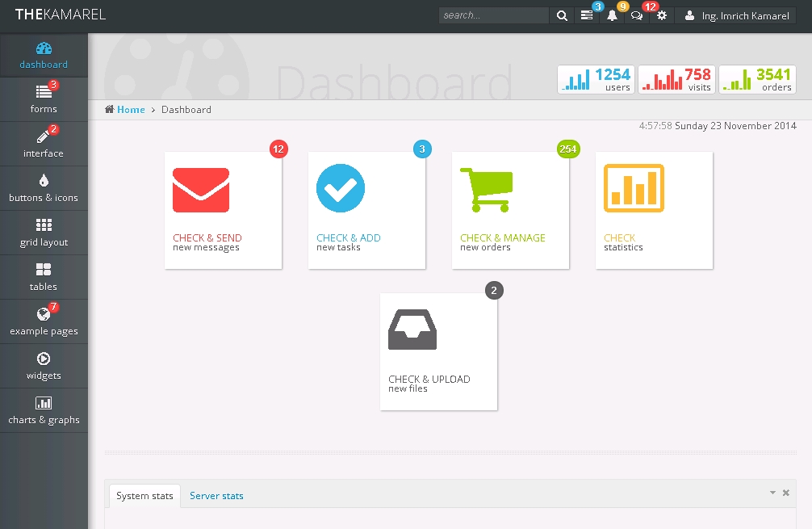Image resolution: width=812 pixels, height=529 pixels.
Task: Open the notifications bell icon
Action: 612,15
